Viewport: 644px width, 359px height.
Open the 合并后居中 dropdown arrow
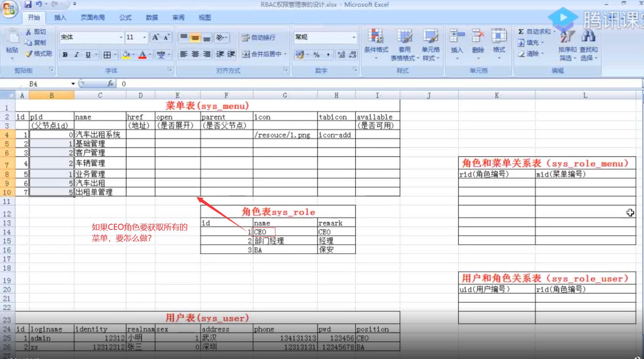[x=286, y=54]
